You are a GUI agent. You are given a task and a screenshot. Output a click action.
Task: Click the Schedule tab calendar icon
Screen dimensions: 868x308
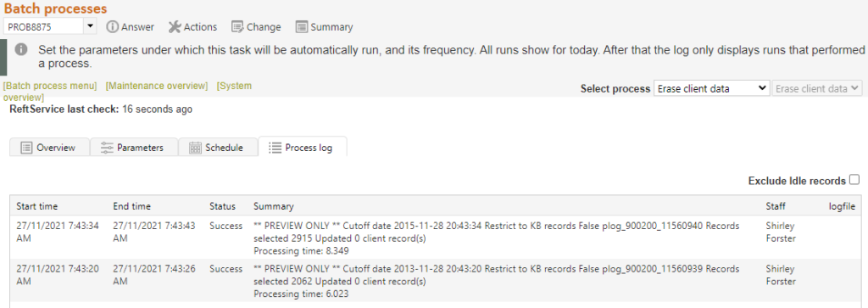pos(195,148)
